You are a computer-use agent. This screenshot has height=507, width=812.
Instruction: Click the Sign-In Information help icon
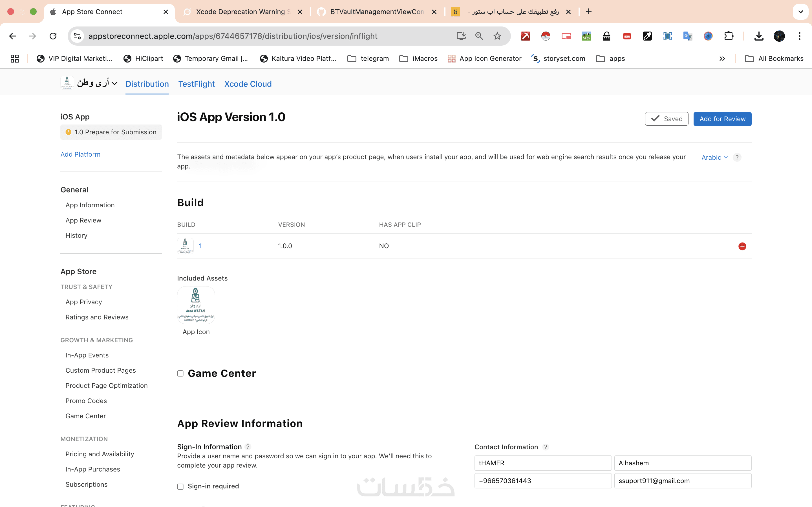(x=248, y=447)
